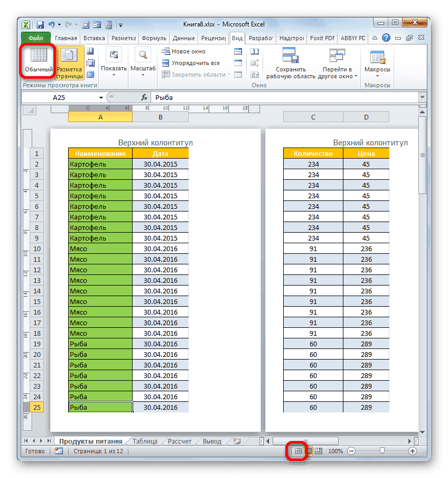Click the Undo arrow icon
The image size is (448, 478).
click(51, 24)
